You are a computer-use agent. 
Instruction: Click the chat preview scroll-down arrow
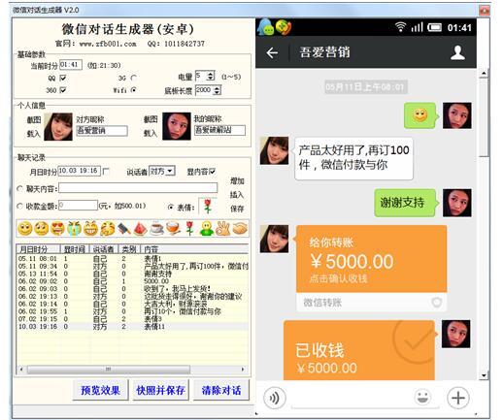[x=484, y=375]
